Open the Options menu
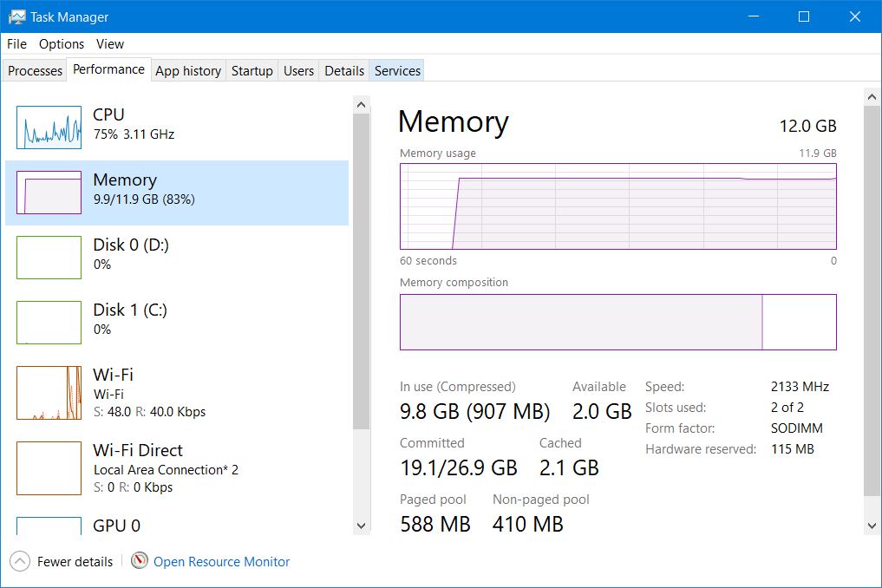Viewport: 882px width, 588px height. point(62,44)
